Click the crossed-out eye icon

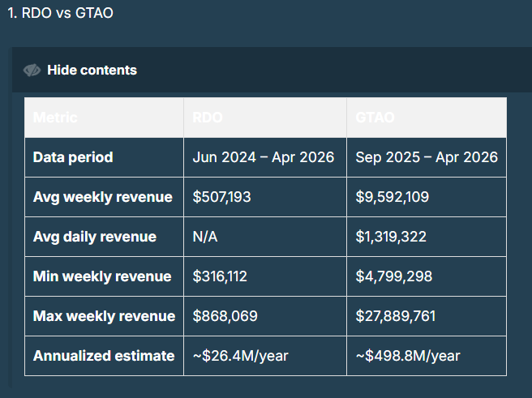point(32,71)
